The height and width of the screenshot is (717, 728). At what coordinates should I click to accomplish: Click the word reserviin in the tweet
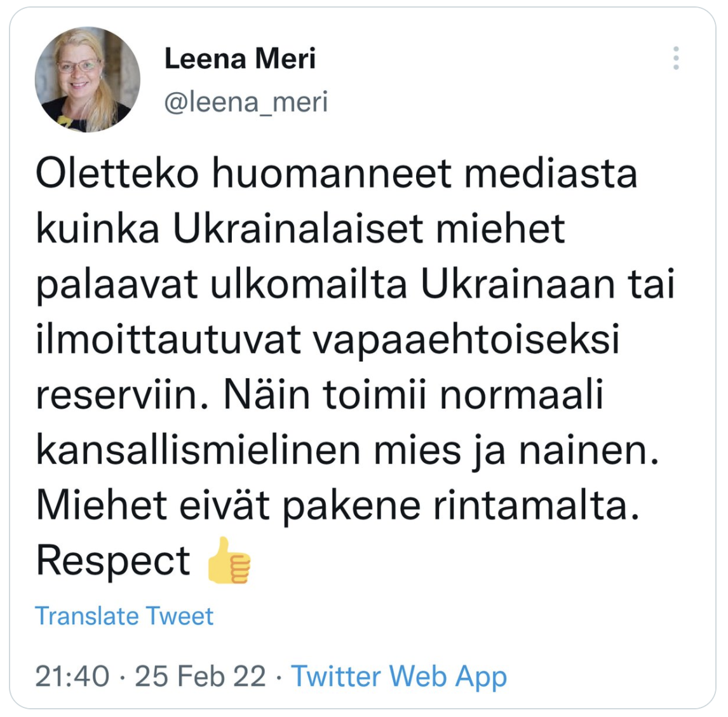pos(123,395)
